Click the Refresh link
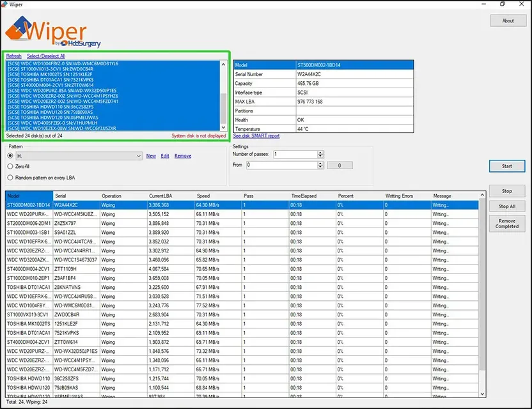The width and height of the screenshot is (532, 409). click(x=13, y=56)
